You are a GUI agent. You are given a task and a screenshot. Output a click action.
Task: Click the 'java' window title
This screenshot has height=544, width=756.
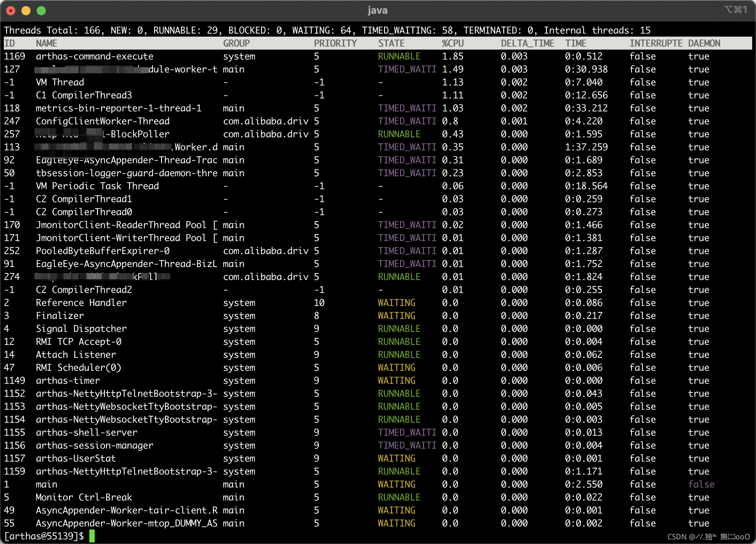coord(378,10)
